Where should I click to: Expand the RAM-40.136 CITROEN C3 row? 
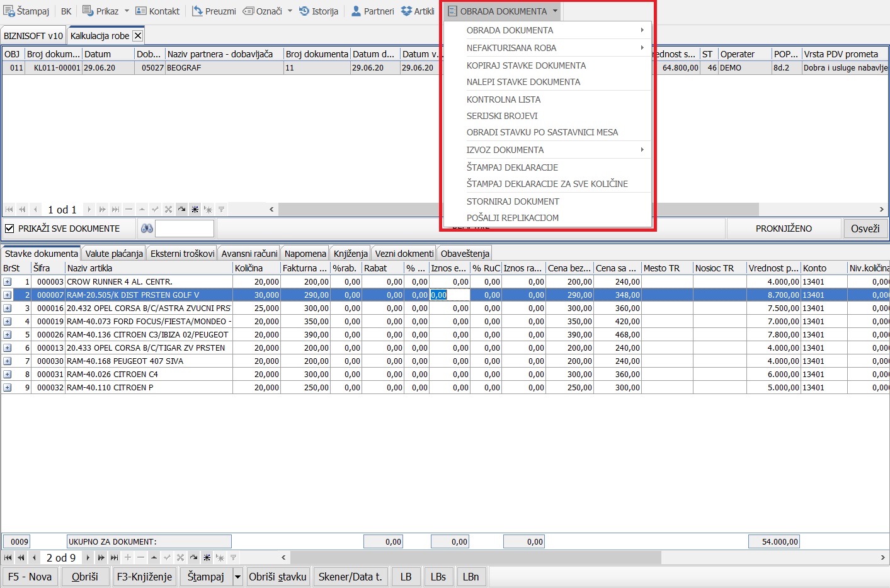coord(7,335)
